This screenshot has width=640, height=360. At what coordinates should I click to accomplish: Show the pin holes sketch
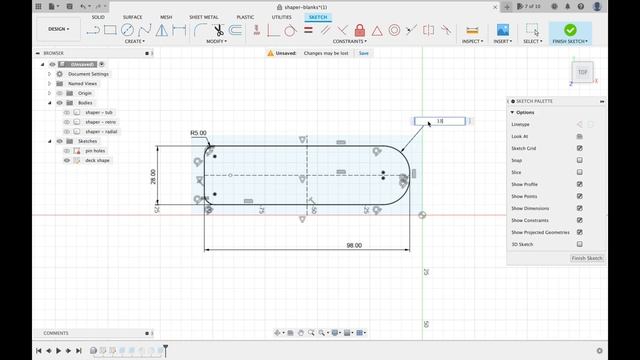(67, 151)
